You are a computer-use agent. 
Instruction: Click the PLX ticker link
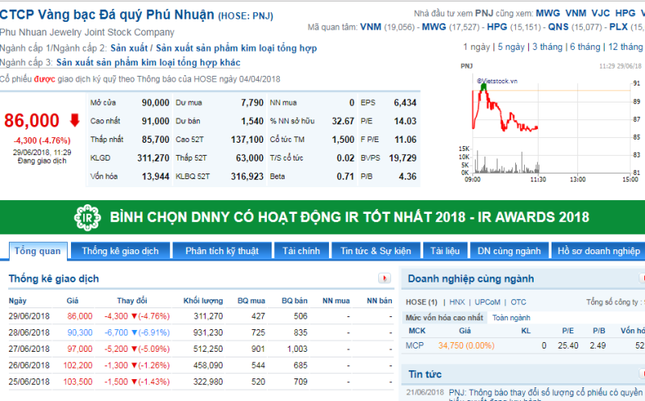[x=618, y=27]
